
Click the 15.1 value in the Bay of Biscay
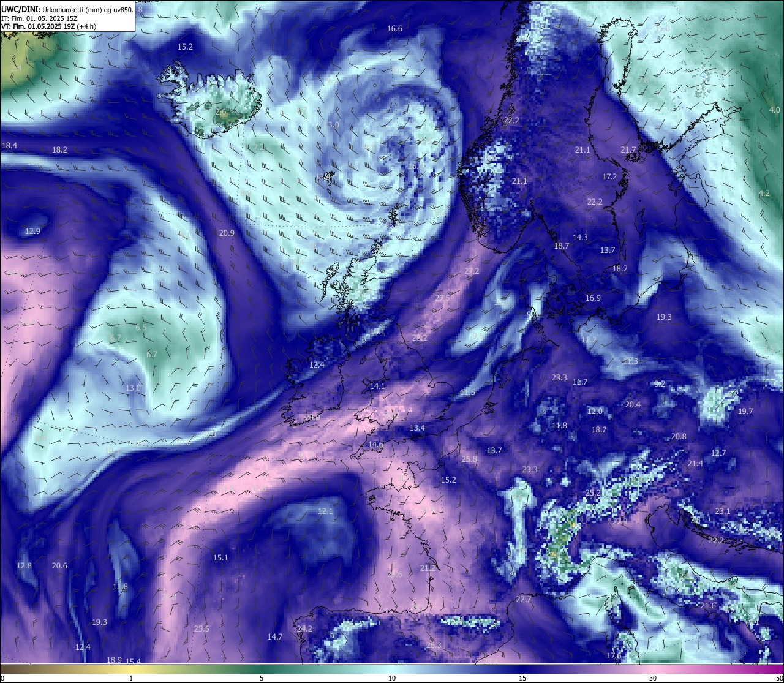[x=221, y=558]
